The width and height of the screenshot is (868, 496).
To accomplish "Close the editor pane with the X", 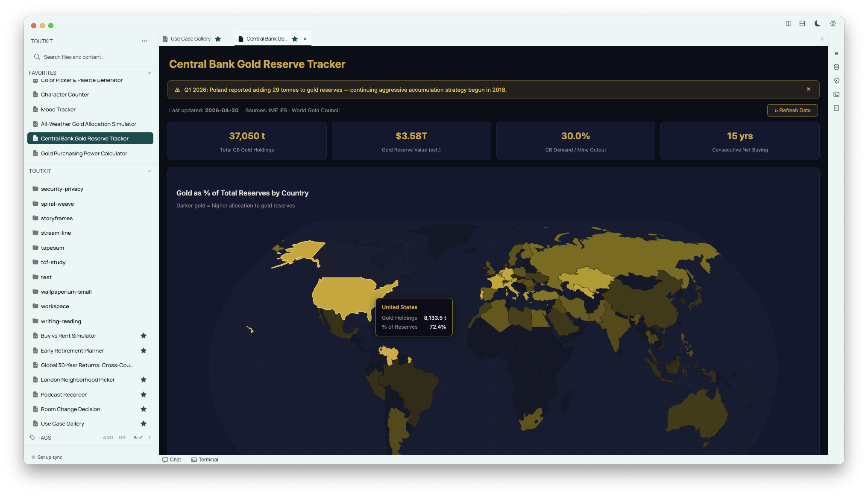I will pyautogui.click(x=822, y=39).
